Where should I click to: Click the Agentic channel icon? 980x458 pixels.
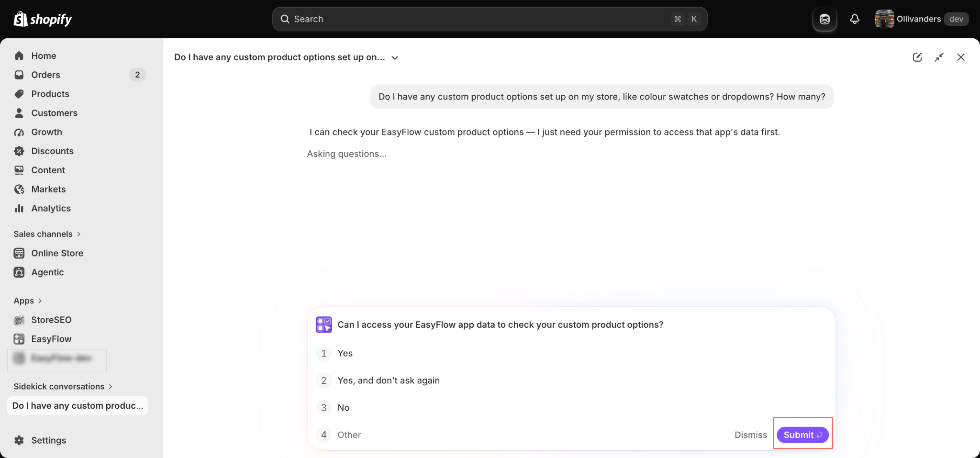click(x=19, y=272)
